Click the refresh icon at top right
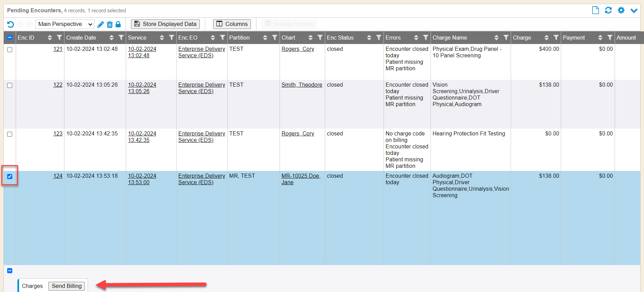The width and height of the screenshot is (644, 292). click(608, 10)
